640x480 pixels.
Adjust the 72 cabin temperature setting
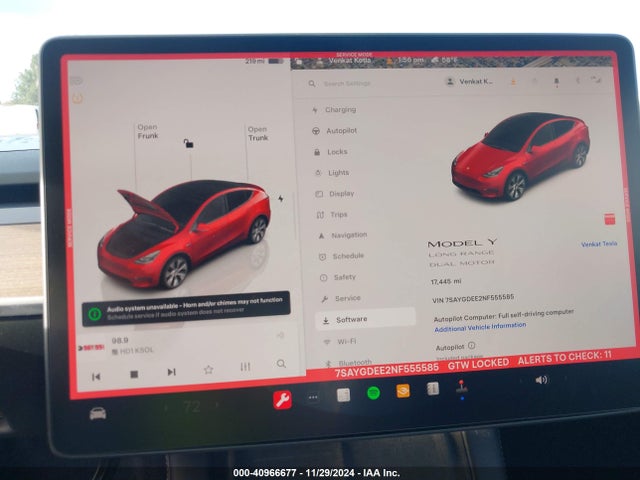click(191, 407)
